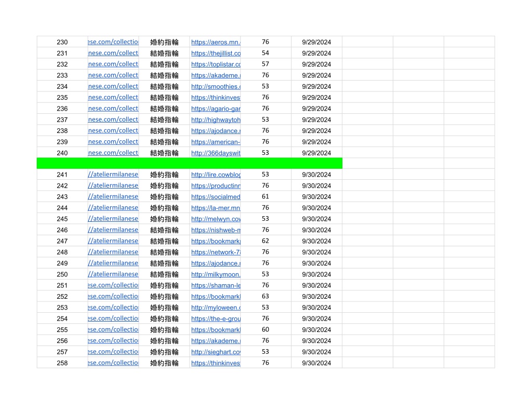Open the nese.com/collect link in row 240
The width and height of the screenshot is (532, 411).
coord(113,153)
